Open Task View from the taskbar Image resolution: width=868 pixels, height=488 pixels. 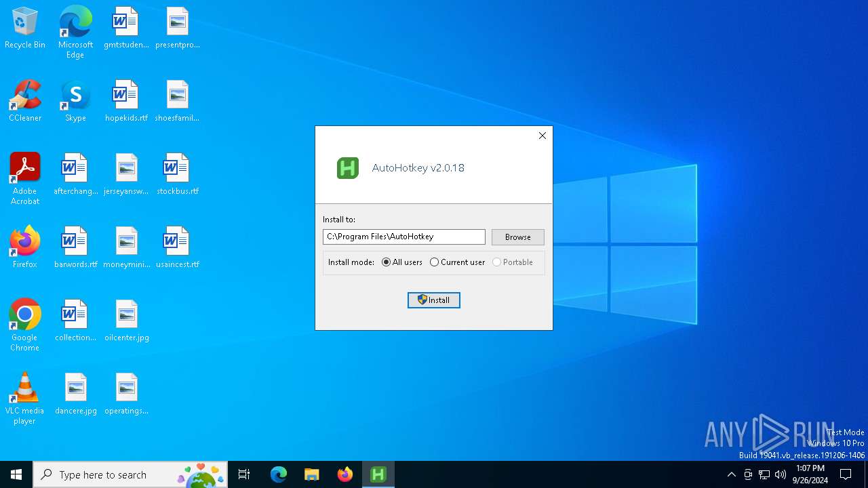(244, 474)
